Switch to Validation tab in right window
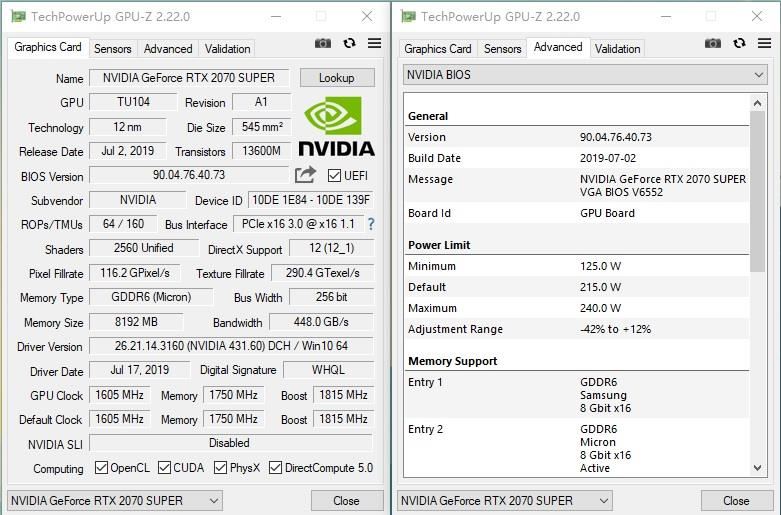This screenshot has width=781, height=515. click(617, 49)
